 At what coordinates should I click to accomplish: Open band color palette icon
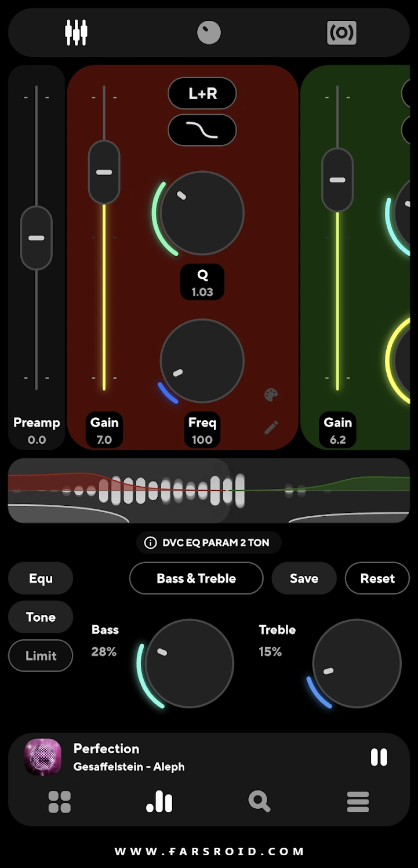point(271,395)
